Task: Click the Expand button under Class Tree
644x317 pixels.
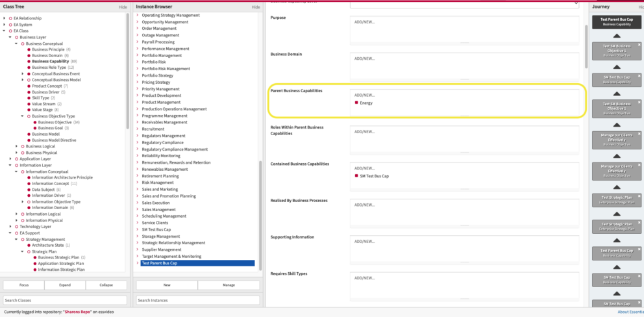Action: point(65,285)
